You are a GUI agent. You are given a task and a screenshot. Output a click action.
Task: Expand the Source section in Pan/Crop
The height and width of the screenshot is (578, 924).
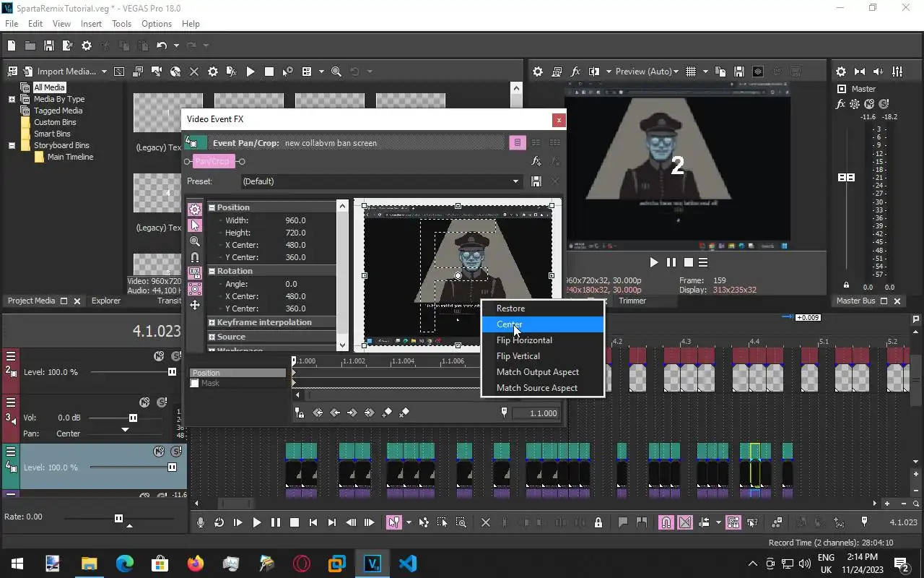click(x=212, y=337)
